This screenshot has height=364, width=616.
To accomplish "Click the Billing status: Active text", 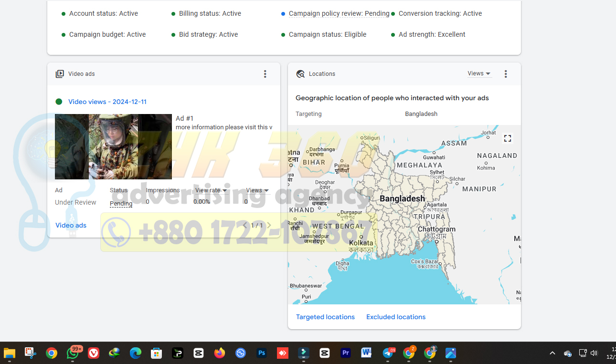I will point(210,13).
